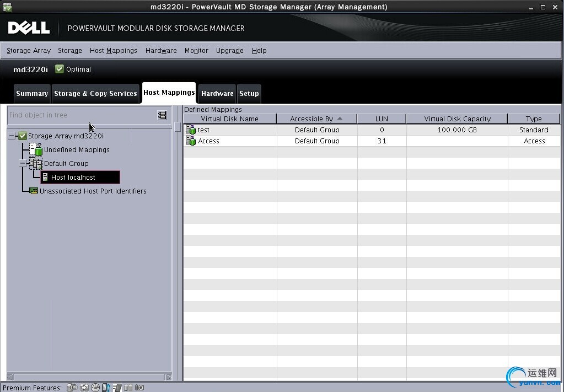Click the Optimal status text
The width and height of the screenshot is (564, 392).
[78, 69]
